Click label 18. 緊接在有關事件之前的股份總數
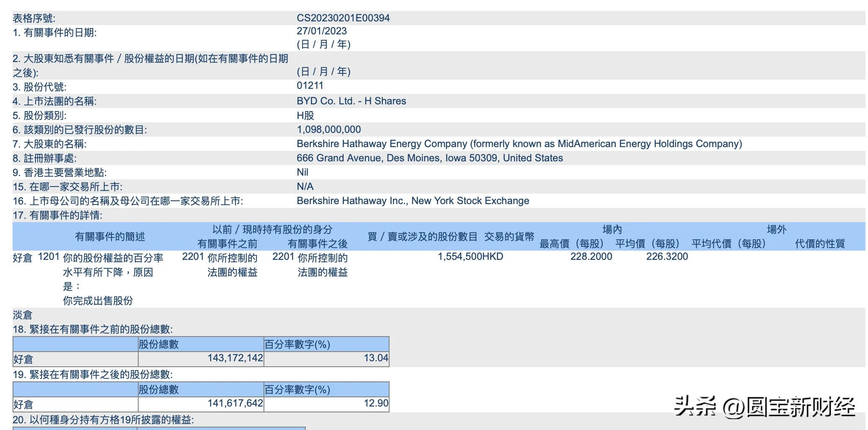 (x=93, y=329)
